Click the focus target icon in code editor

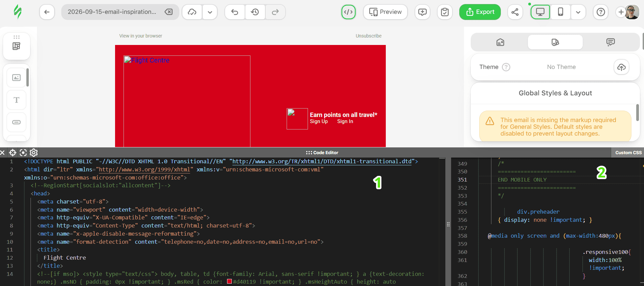pos(23,152)
